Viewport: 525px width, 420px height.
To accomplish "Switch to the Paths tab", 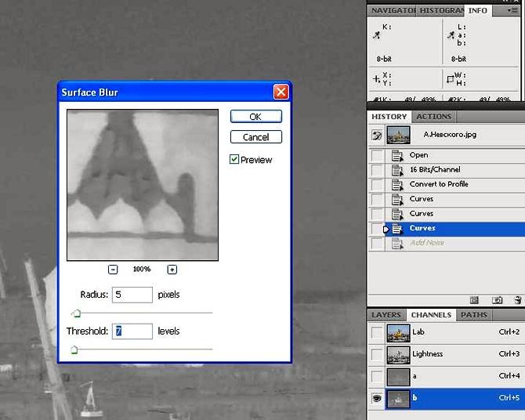I will tap(473, 315).
